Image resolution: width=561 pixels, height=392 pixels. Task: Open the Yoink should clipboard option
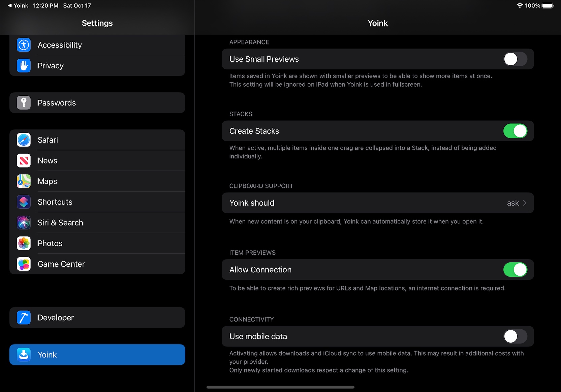tap(377, 203)
